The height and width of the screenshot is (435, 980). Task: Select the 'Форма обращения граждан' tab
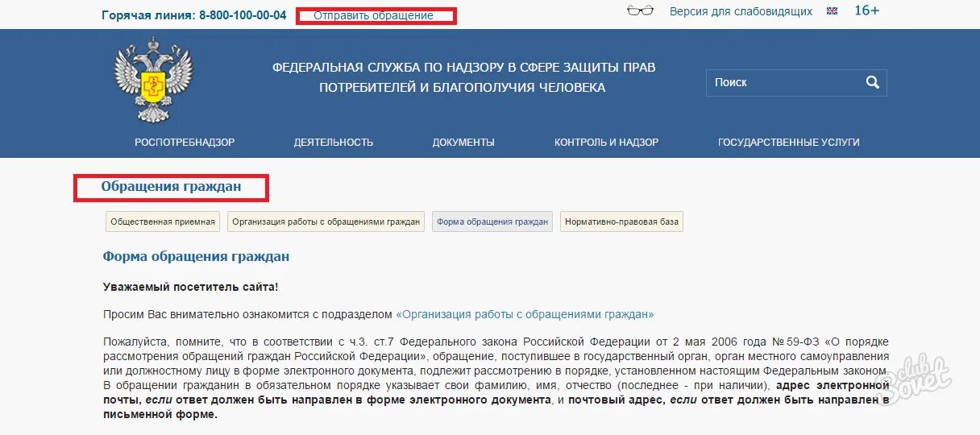[x=492, y=222]
